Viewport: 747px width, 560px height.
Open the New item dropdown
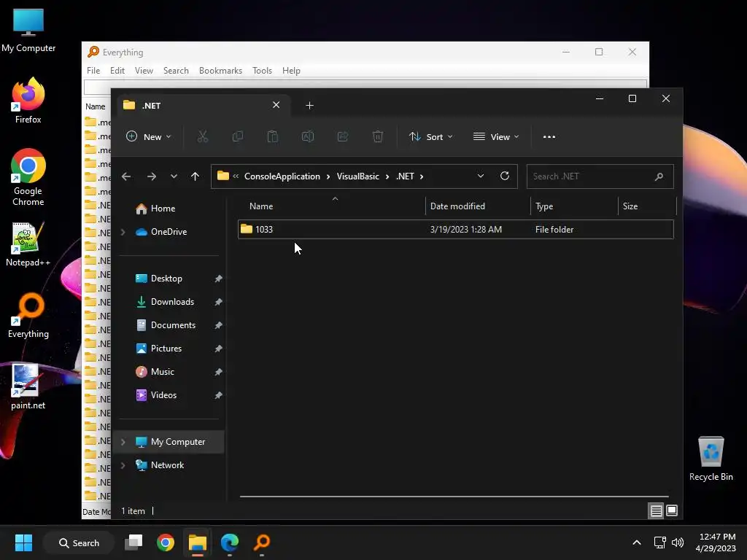pos(149,136)
